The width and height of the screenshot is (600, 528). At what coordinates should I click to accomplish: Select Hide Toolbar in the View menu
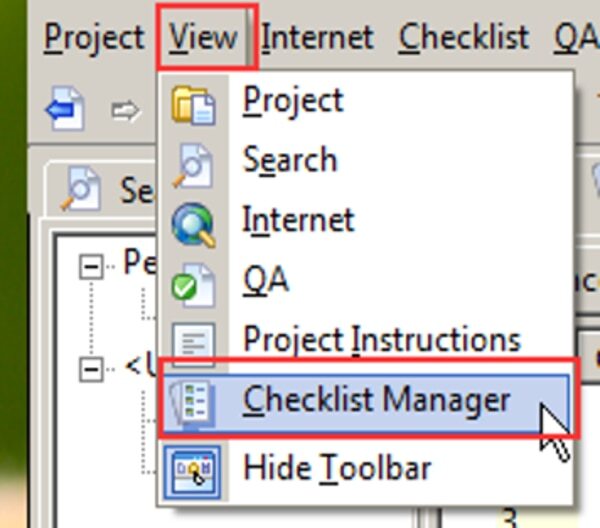pyautogui.click(x=337, y=467)
